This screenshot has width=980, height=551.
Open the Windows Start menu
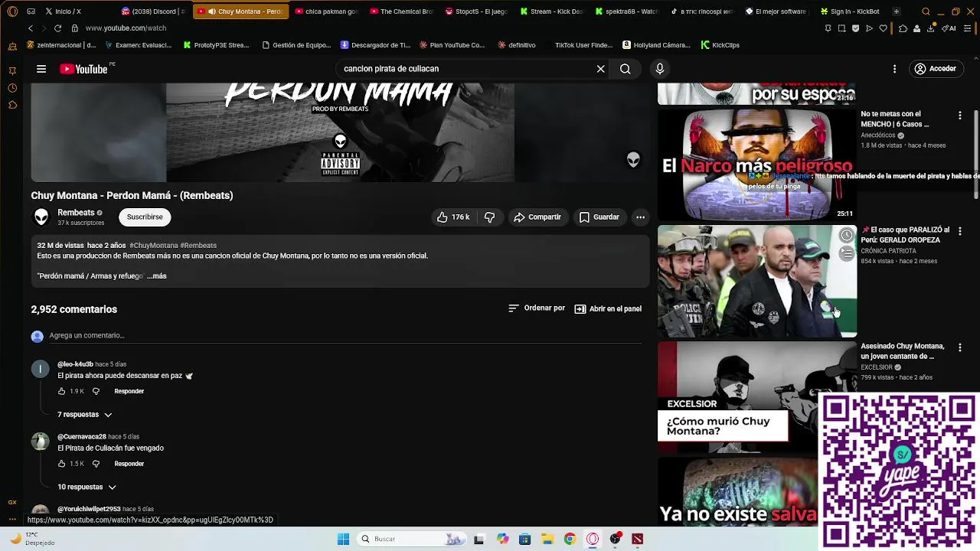pyautogui.click(x=343, y=539)
